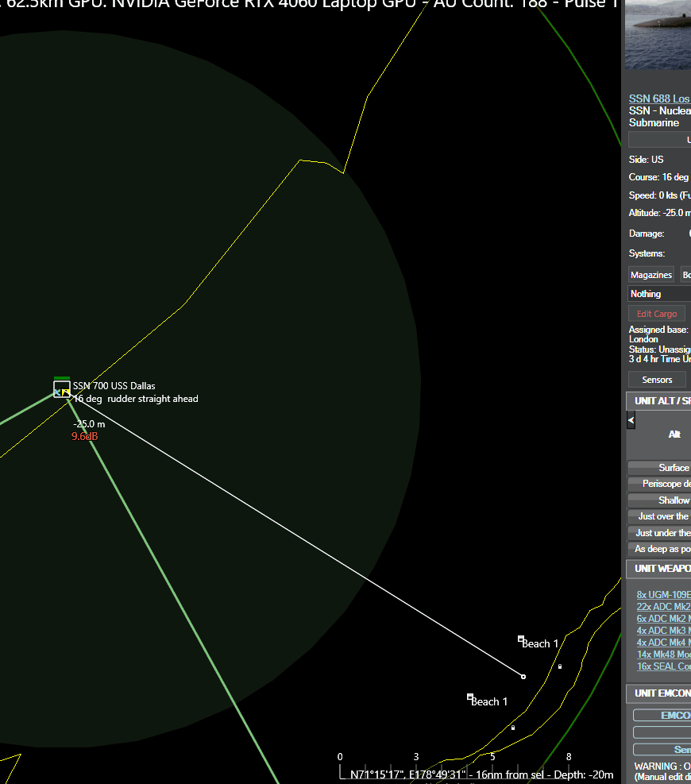Viewport: 691px width, 784px height.
Task: Open the Sensors window
Action: pyautogui.click(x=657, y=380)
